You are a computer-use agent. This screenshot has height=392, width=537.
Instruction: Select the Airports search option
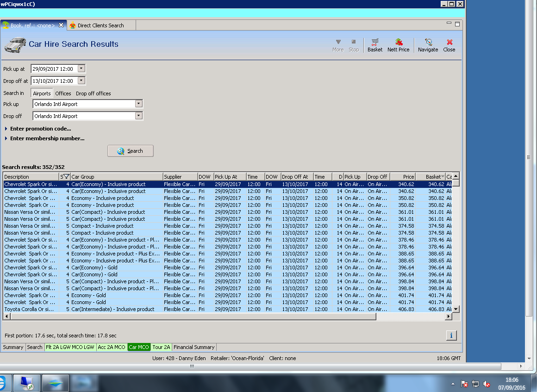(42, 93)
